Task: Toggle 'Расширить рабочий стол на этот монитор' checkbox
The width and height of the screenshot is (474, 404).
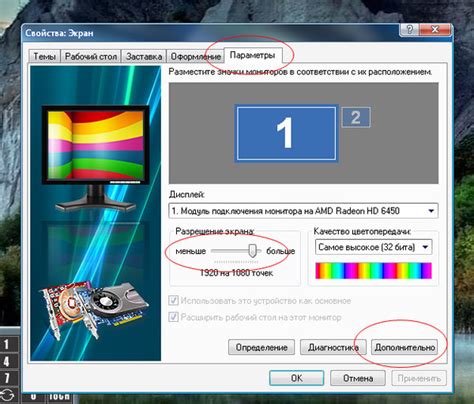Action: pyautogui.click(x=173, y=317)
